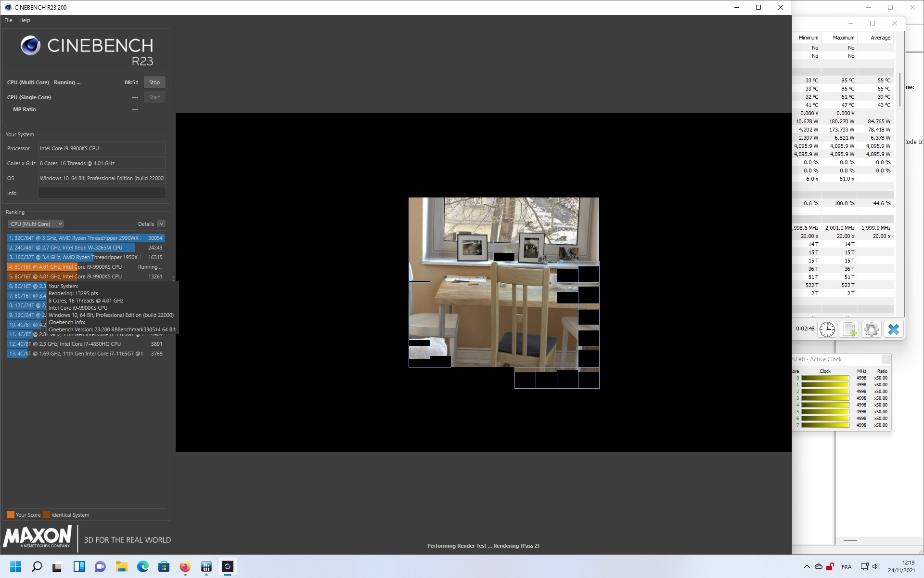Stop the CPU Multi Core test

(x=154, y=82)
